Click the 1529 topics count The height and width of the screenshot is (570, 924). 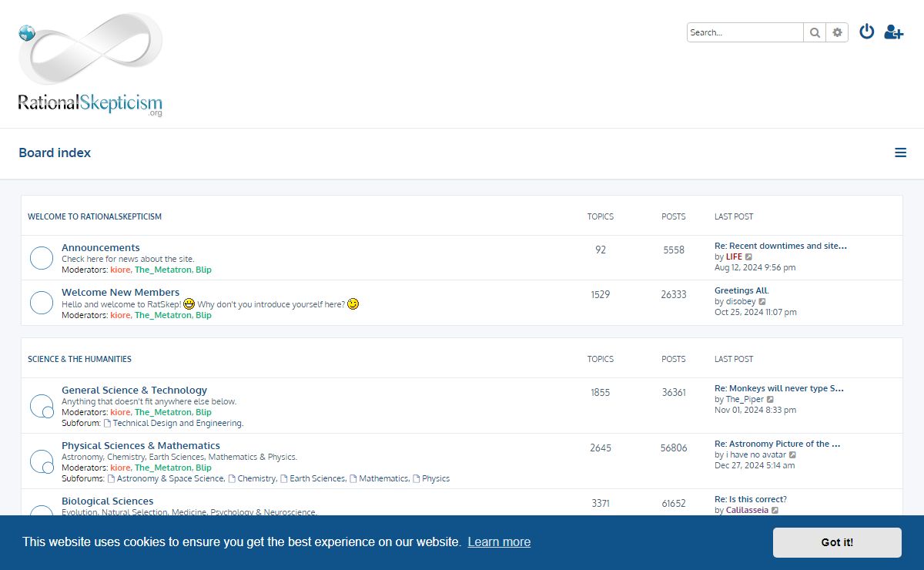pos(601,294)
